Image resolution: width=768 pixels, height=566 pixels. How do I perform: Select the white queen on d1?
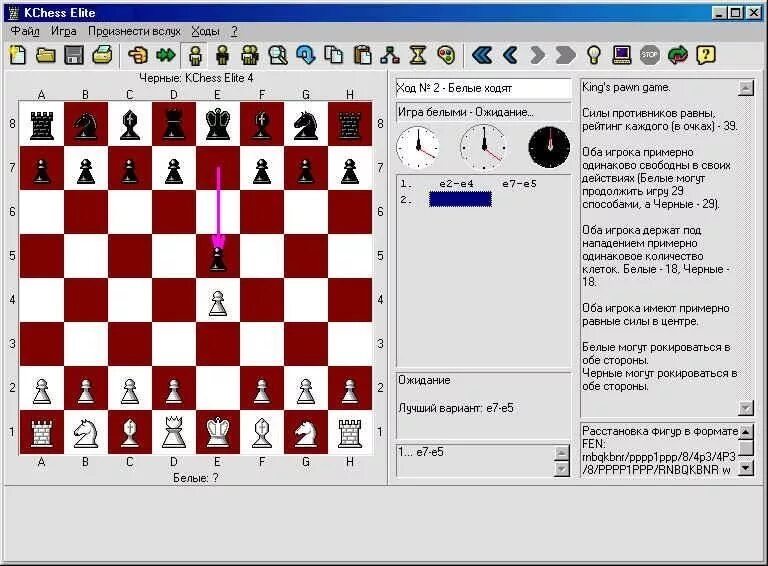click(x=174, y=432)
